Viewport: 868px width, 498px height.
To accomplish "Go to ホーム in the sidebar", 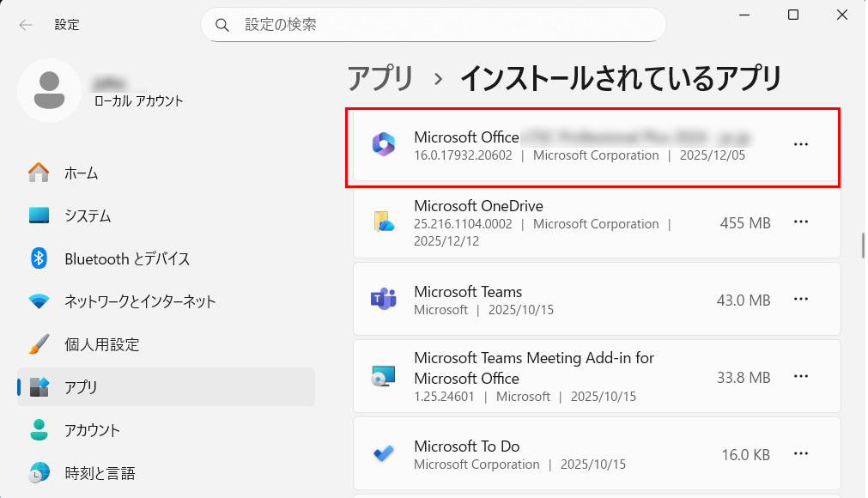I will [x=81, y=173].
